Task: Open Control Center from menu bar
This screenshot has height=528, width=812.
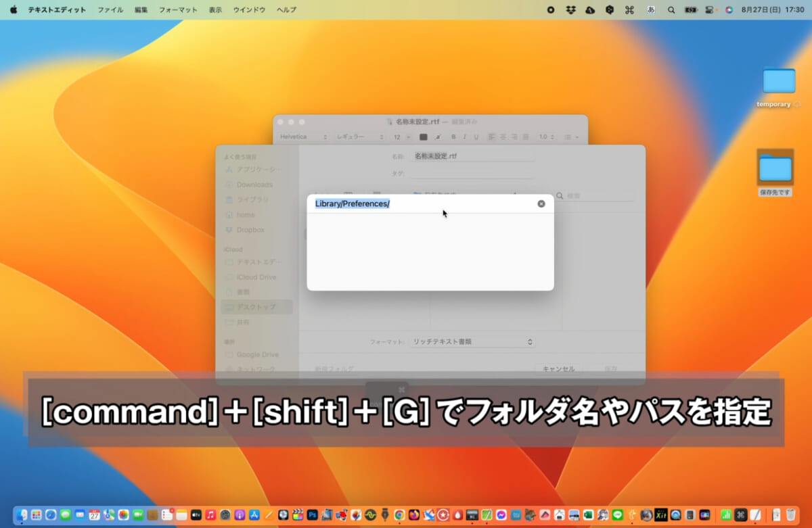Action: pyautogui.click(x=710, y=10)
